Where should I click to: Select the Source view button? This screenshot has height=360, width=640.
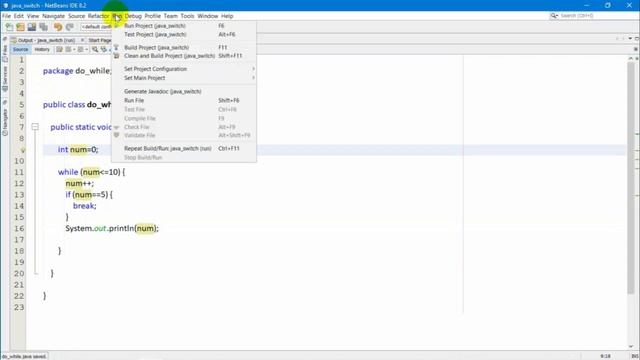(x=20, y=49)
